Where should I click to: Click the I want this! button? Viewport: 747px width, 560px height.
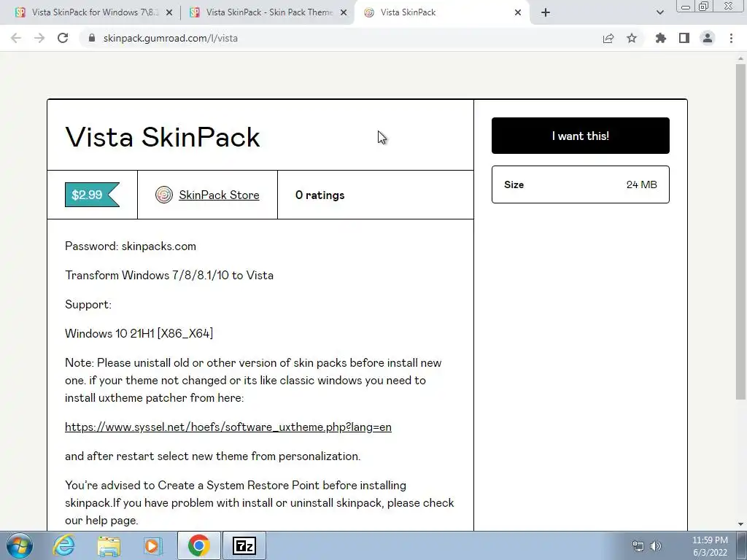pos(580,136)
